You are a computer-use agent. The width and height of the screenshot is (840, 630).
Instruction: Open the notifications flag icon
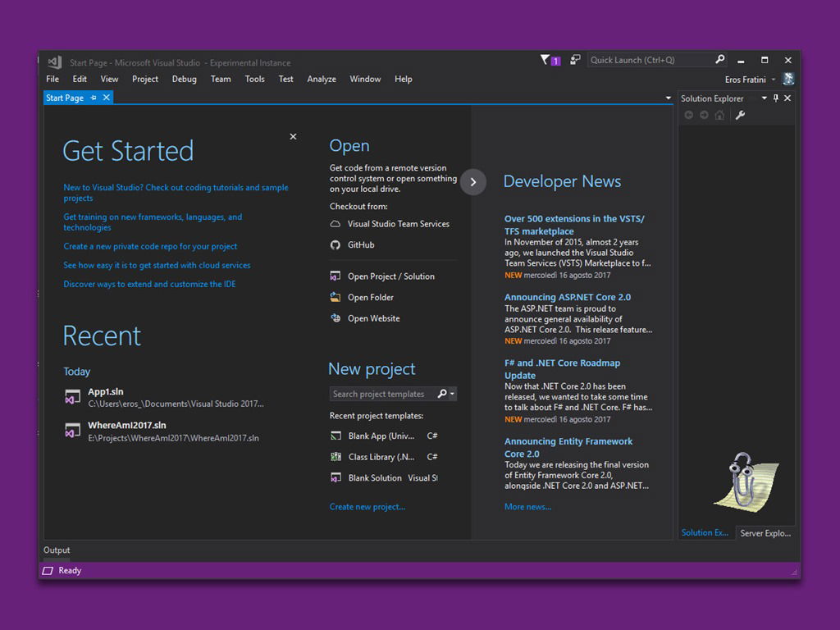click(546, 60)
